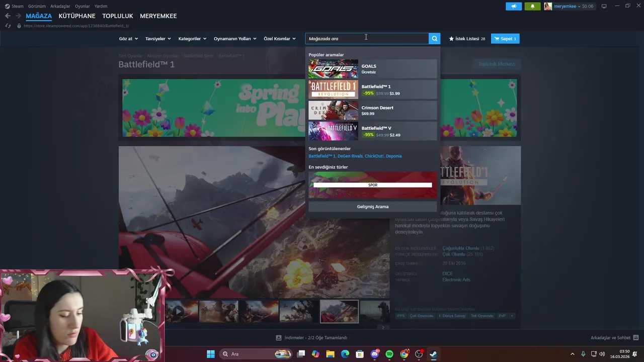Viewport: 644px width, 362px height.
Task: Switch to the TOPLULUK tab
Action: (118, 16)
